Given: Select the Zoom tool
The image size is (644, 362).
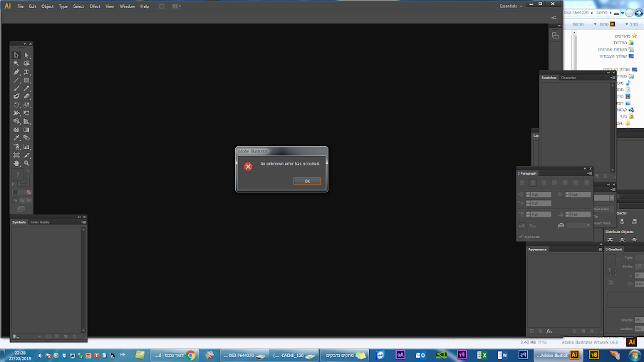Looking at the screenshot, I should [26, 163].
